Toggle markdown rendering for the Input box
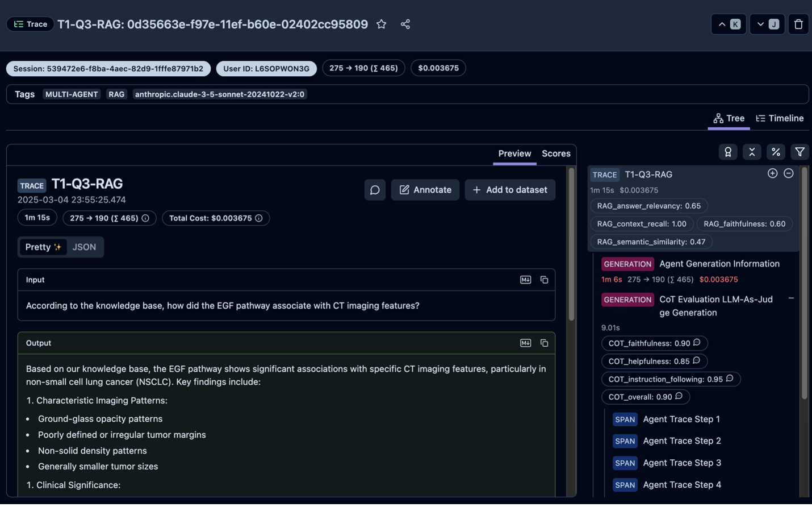Screen dimensions: 812x507 526,280
